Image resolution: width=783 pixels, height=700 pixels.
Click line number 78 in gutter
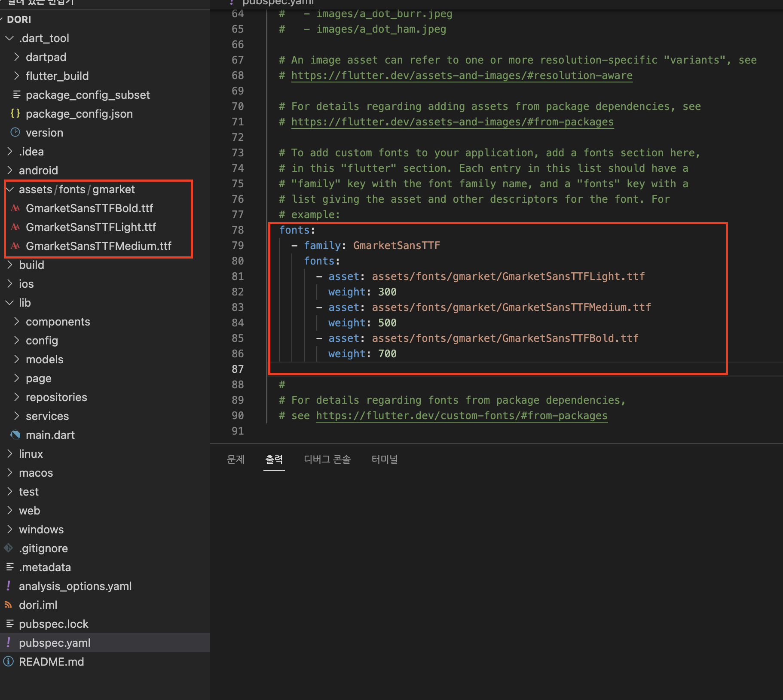pyautogui.click(x=238, y=230)
